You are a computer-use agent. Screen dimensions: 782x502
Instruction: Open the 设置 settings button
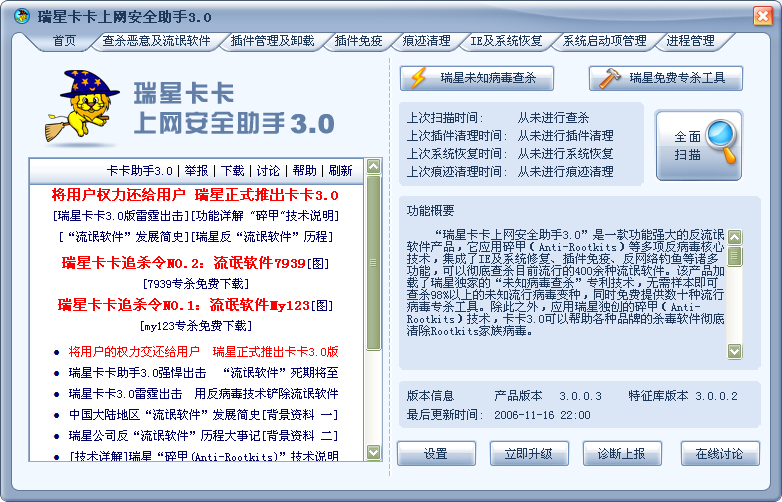pyautogui.click(x=436, y=454)
